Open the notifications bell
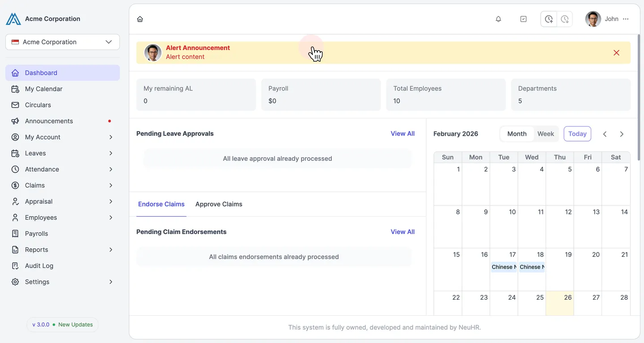644x343 pixels. coord(498,19)
